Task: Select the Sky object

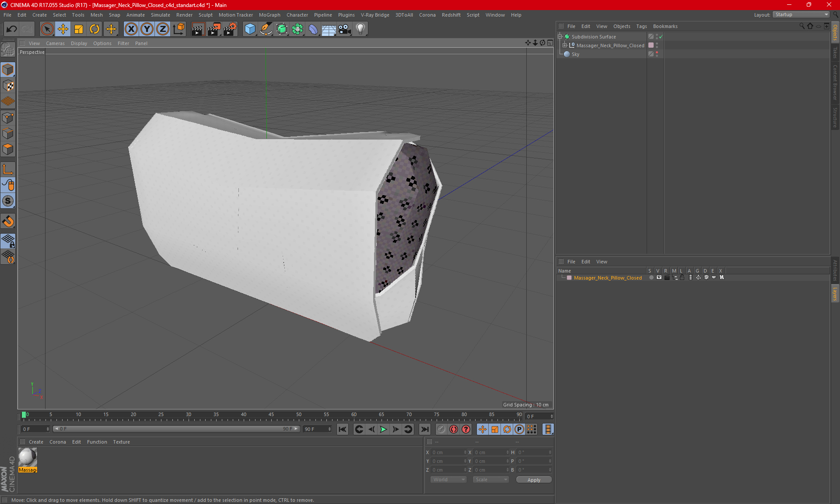Action: point(575,54)
